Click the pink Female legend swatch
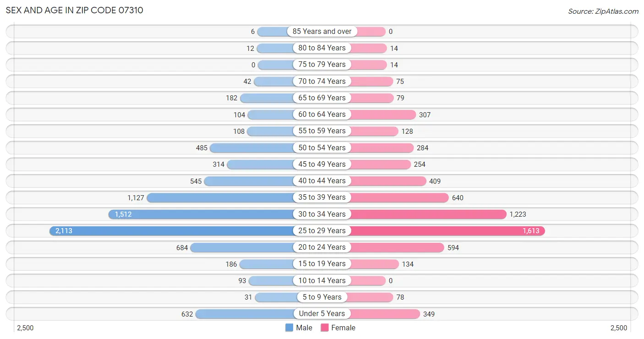Viewport: 644px width, 339px height. [x=325, y=328]
